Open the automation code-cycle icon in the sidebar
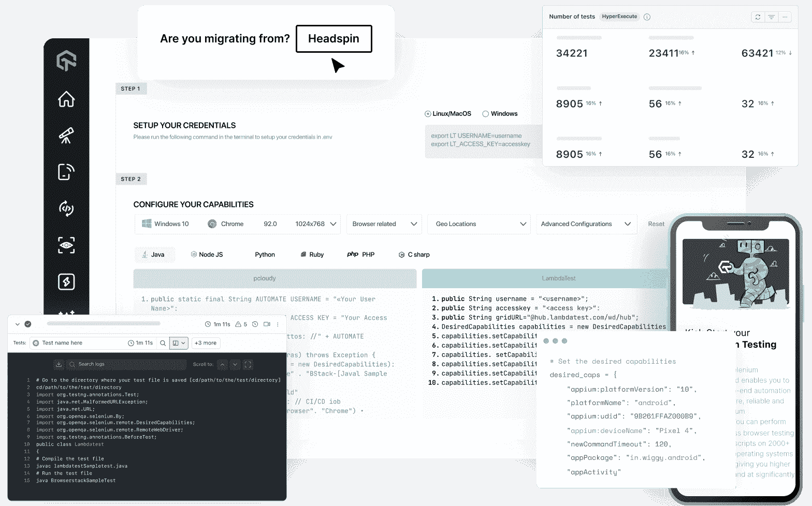This screenshot has width=812, height=506. point(66,209)
